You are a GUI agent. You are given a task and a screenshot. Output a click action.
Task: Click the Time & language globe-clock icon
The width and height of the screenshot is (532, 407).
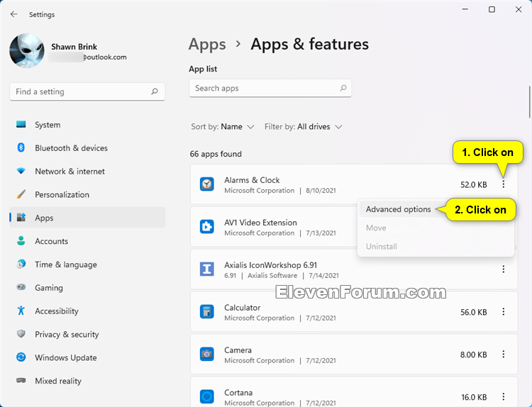coord(21,264)
